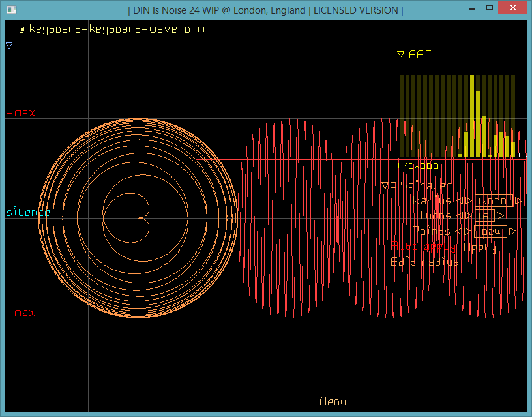This screenshot has width=532, height=417.
Task: Click arrow right of Turns value box
Action: coord(500,216)
